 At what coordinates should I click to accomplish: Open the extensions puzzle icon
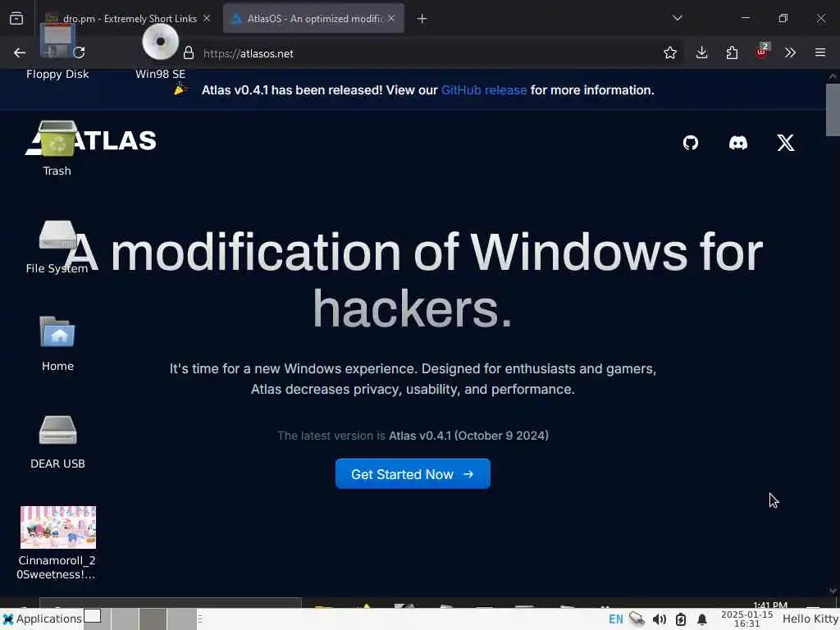point(732,52)
